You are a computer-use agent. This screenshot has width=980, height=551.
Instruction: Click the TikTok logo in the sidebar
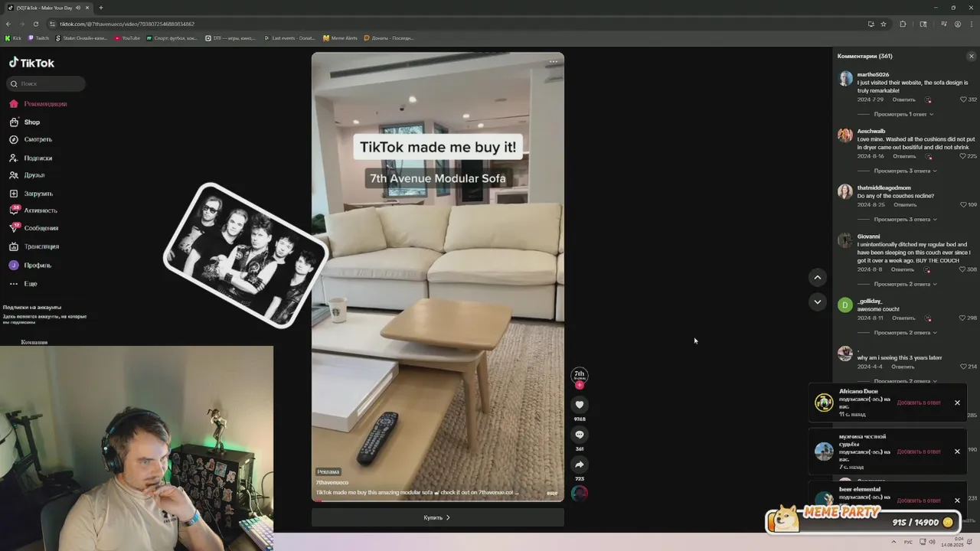coord(31,63)
